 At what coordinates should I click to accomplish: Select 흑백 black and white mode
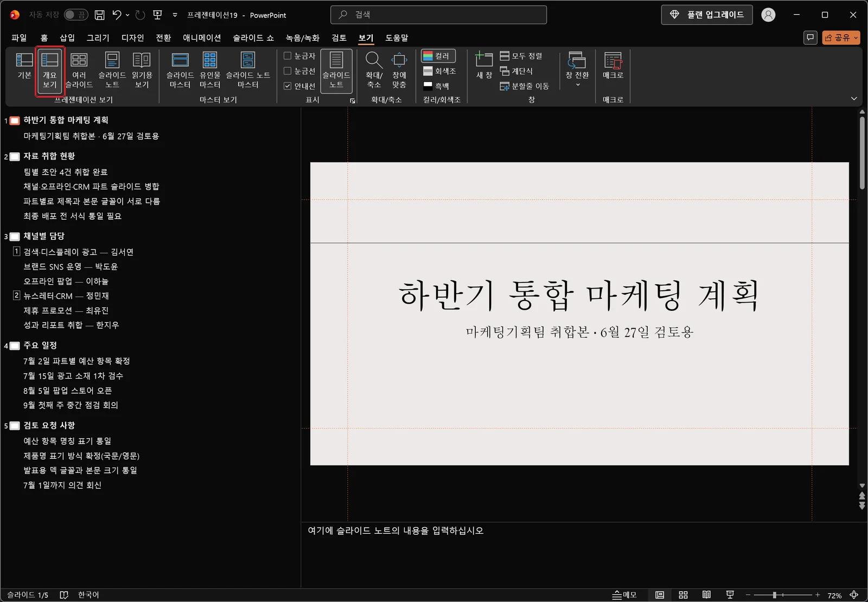tap(437, 86)
